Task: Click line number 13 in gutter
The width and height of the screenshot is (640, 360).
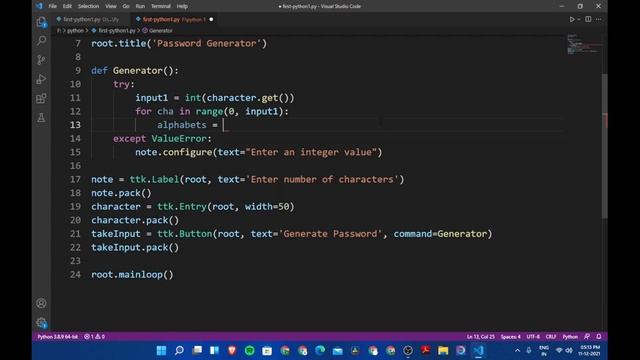Action: pyautogui.click(x=75, y=125)
